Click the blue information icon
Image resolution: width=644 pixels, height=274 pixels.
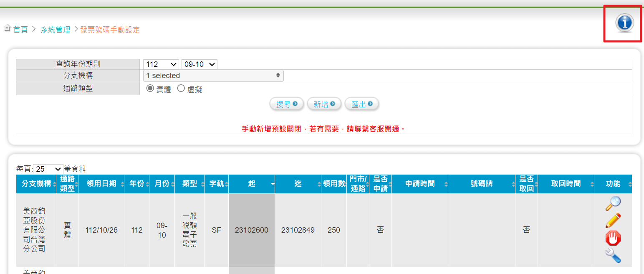(624, 23)
